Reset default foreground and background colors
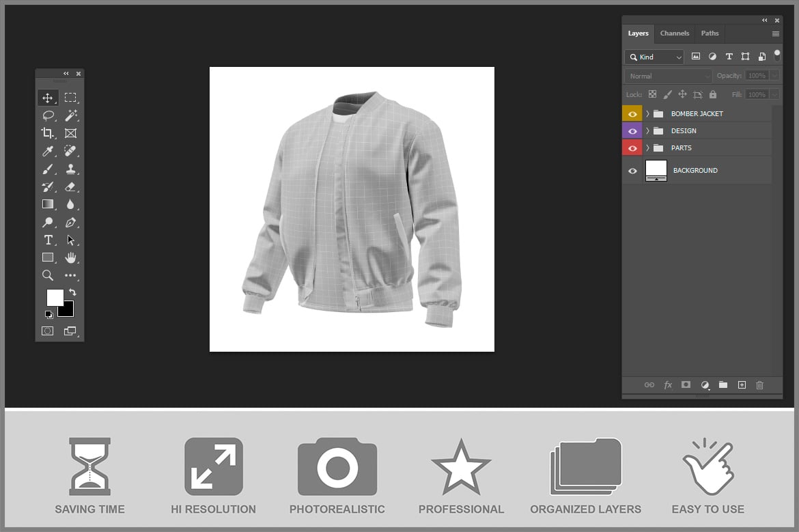The image size is (799, 532). [x=49, y=314]
